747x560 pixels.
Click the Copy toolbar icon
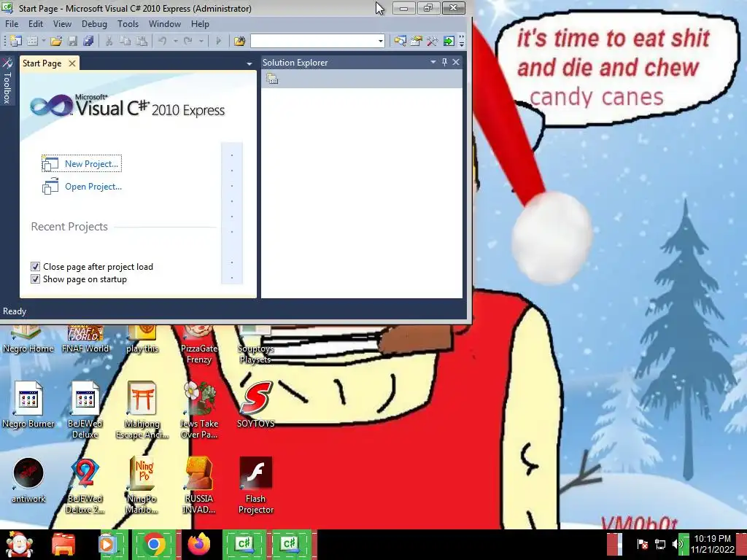pyautogui.click(x=125, y=42)
